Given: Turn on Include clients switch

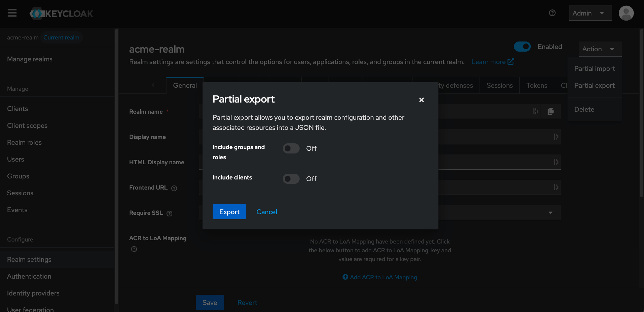Looking at the screenshot, I should tap(291, 179).
